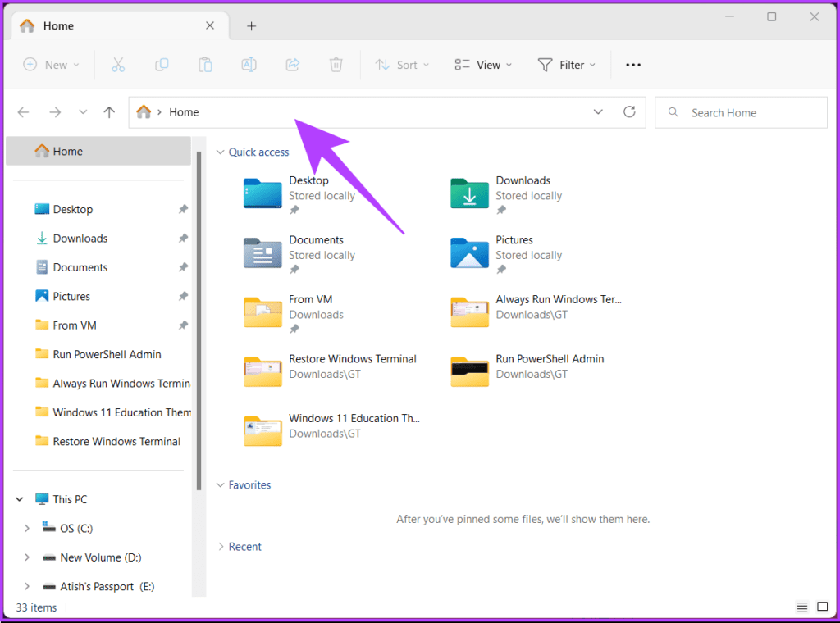This screenshot has height=623, width=840.
Task: Click the Paste clipboard icon
Action: pos(205,65)
